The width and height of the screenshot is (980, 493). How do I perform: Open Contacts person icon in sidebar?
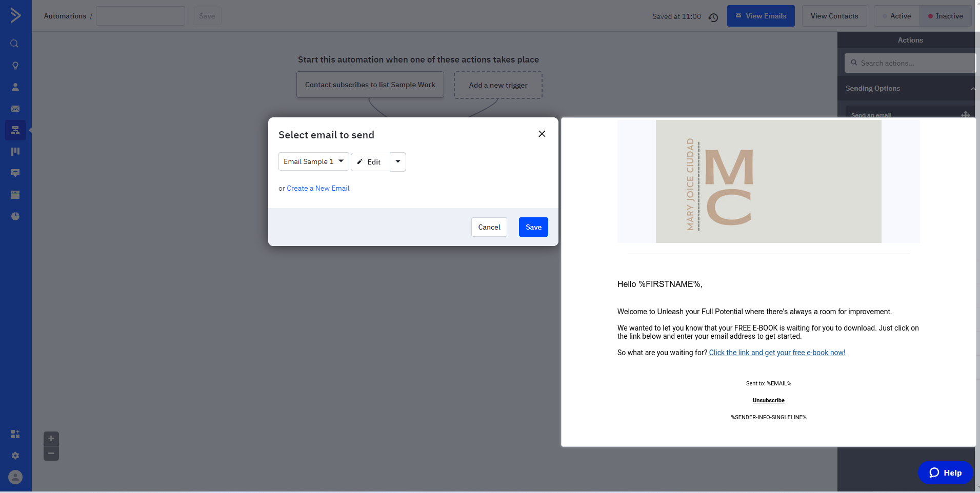tap(15, 87)
